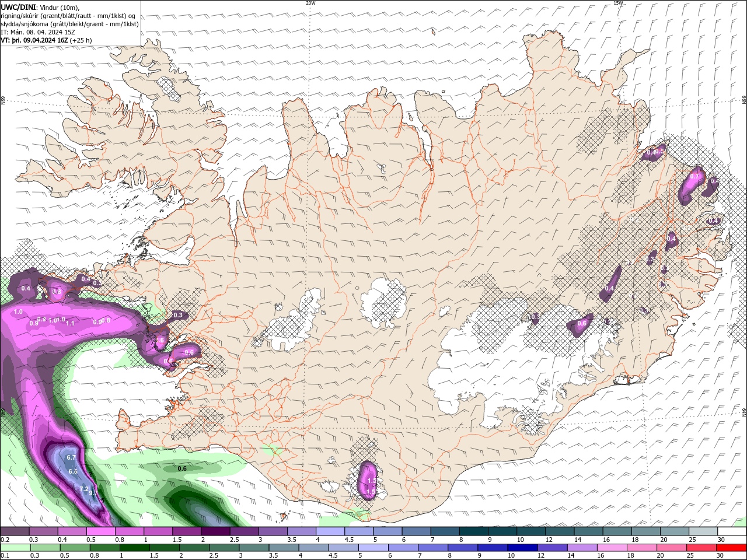
Task: Click the 20W longitude label
Action: click(x=310, y=3)
